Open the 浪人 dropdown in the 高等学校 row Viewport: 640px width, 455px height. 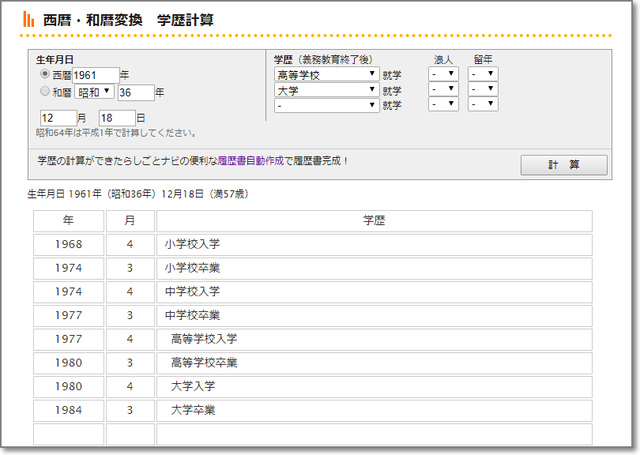coord(443,74)
